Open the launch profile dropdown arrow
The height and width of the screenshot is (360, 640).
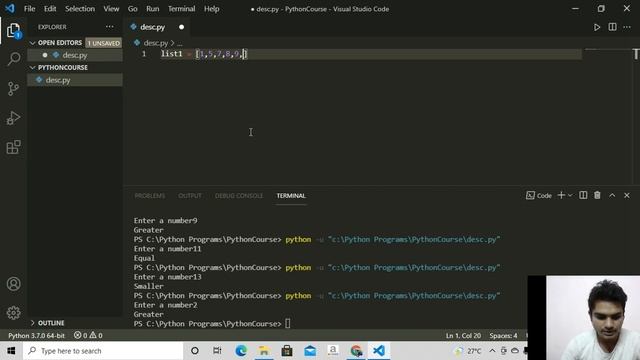click(x=570, y=196)
